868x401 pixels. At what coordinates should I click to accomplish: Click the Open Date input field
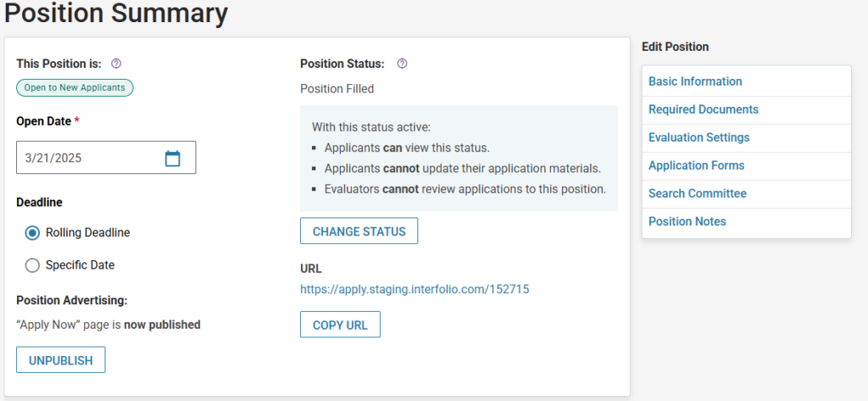tap(106, 158)
